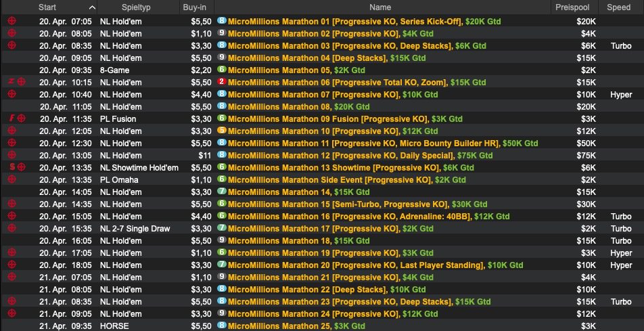Click the knockout target icon in the Marathon 09 Fusion row

(x=21, y=118)
